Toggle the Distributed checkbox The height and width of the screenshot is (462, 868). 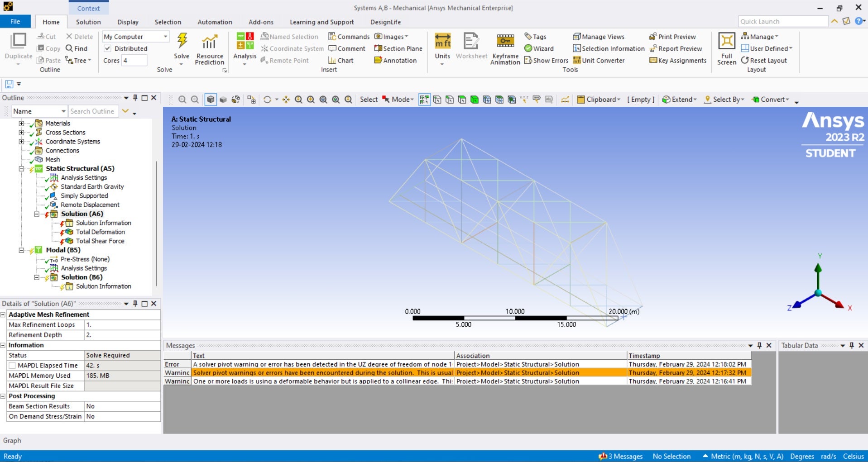pos(107,48)
